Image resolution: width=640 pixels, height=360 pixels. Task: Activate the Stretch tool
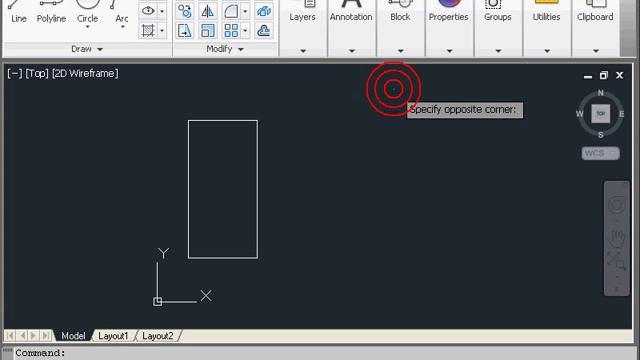pyautogui.click(x=185, y=31)
